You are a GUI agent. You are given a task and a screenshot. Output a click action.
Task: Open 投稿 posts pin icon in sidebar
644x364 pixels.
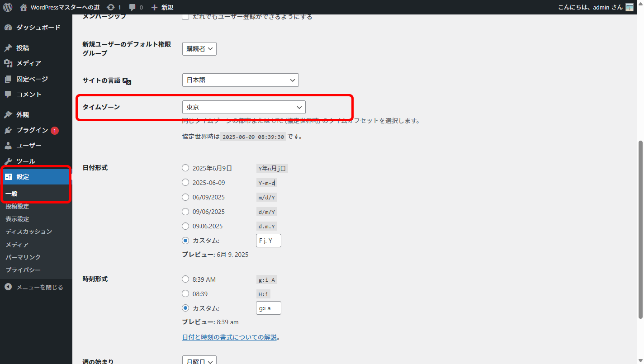pyautogui.click(x=8, y=48)
